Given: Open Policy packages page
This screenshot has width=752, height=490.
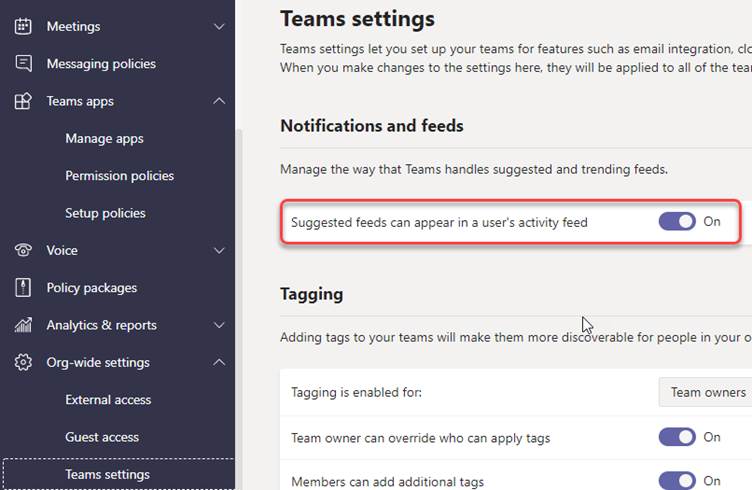Looking at the screenshot, I should pos(92,288).
